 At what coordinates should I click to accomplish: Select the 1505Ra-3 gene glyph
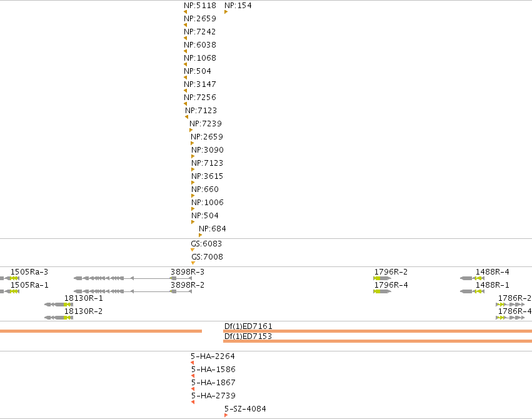point(9,278)
